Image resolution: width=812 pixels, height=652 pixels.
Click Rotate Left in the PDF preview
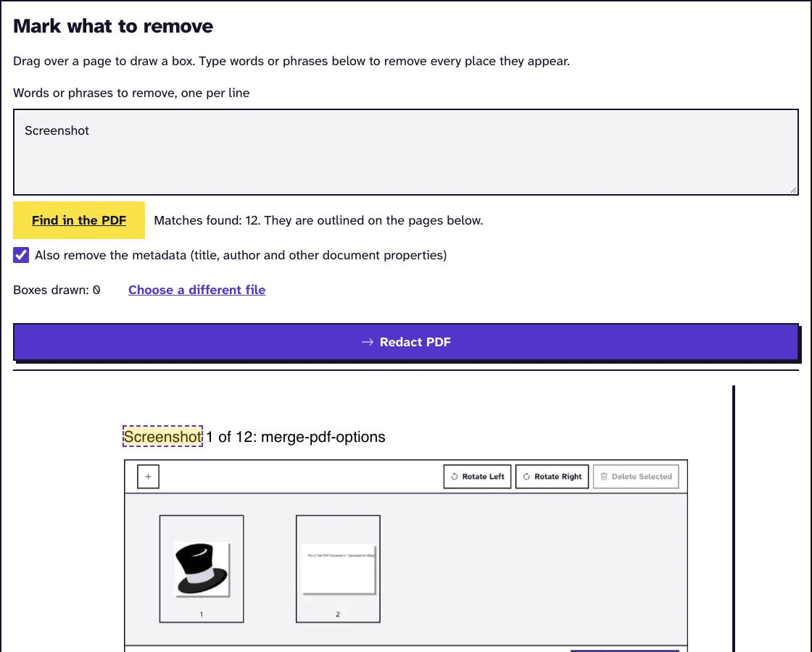(x=477, y=477)
